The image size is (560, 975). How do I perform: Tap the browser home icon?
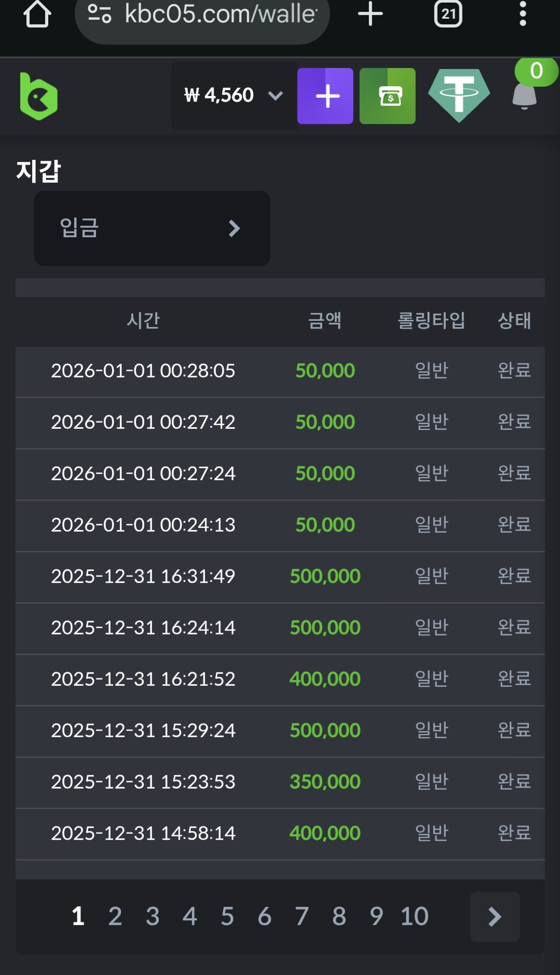(x=37, y=14)
